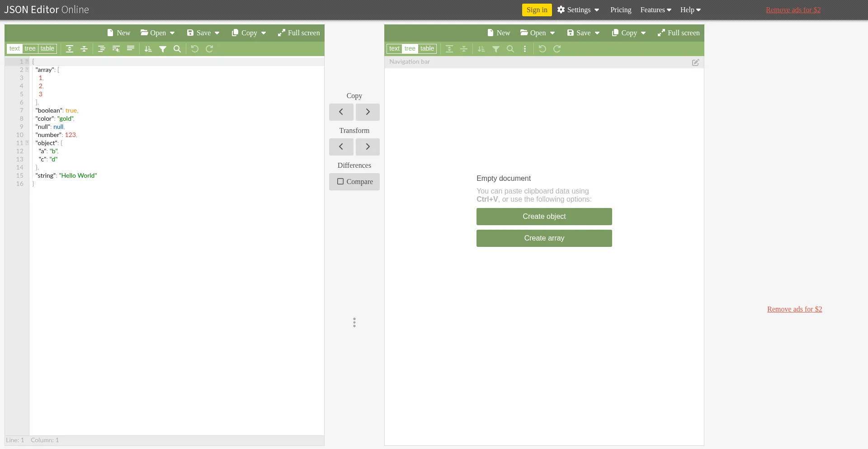Click the sort icon in left editor toolbar

(x=148, y=49)
